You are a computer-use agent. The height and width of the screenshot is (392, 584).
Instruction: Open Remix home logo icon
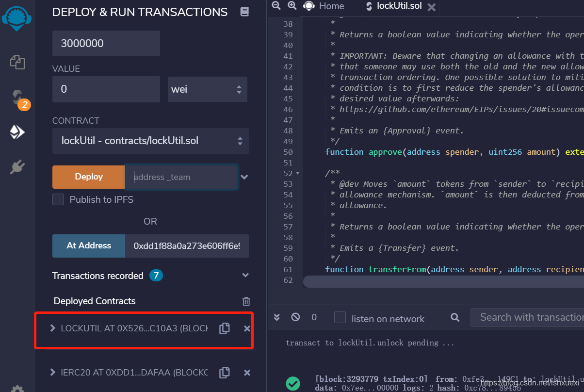click(17, 18)
